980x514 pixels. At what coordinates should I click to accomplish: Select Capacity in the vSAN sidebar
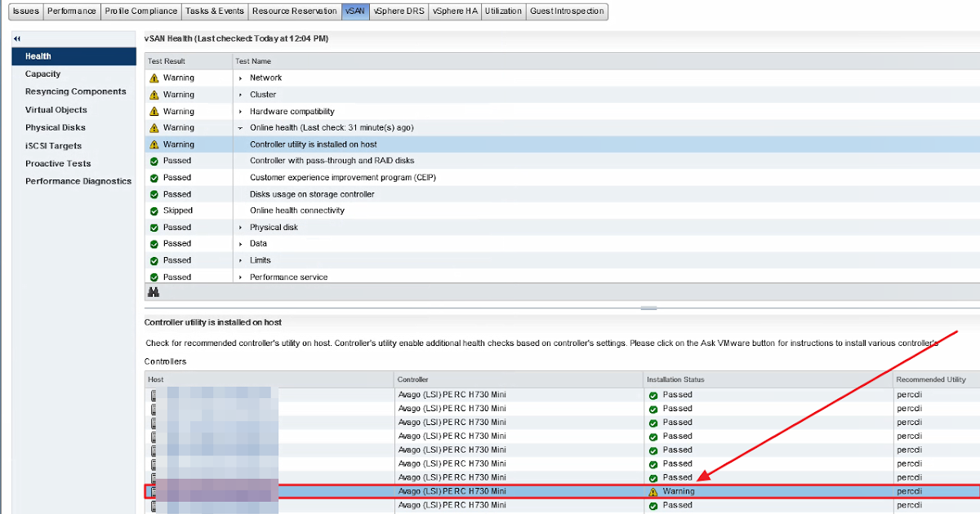pyautogui.click(x=41, y=73)
